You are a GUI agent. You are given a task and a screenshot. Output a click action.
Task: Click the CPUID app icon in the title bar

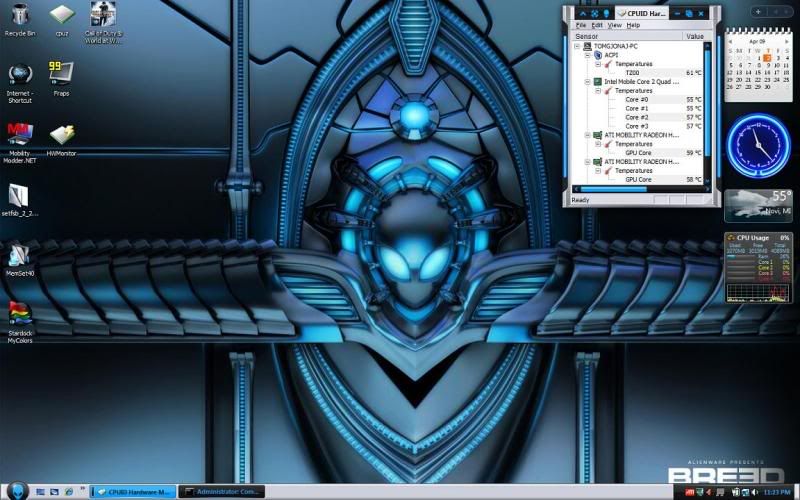pyautogui.click(x=621, y=14)
